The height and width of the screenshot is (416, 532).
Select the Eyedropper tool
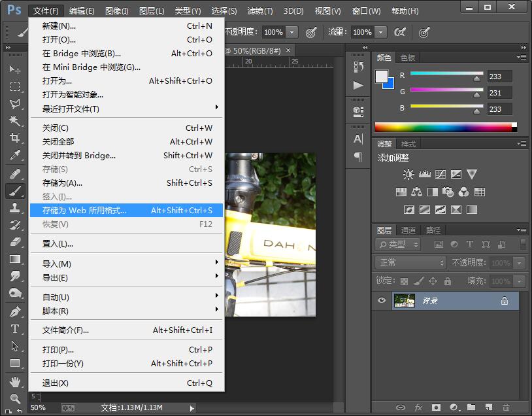tap(15, 155)
